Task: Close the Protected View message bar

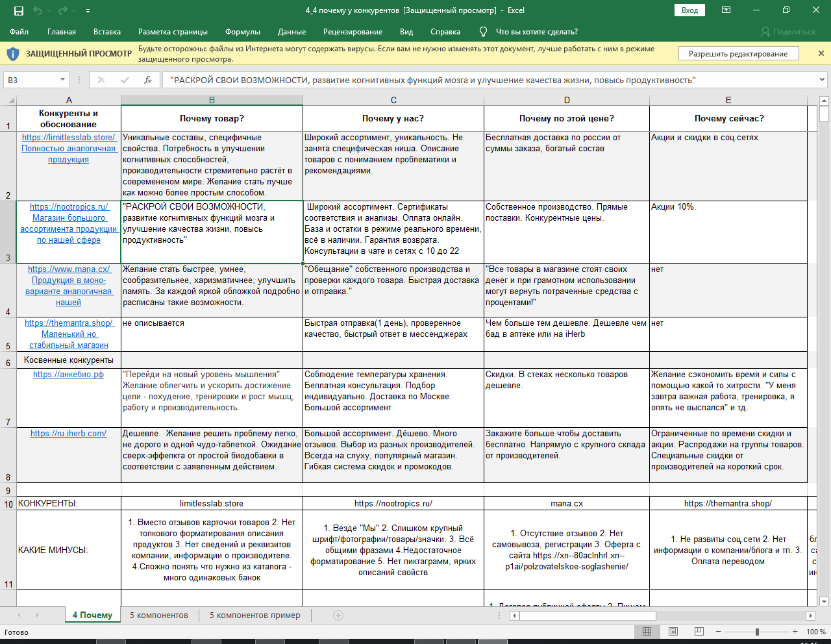Action: pos(821,53)
